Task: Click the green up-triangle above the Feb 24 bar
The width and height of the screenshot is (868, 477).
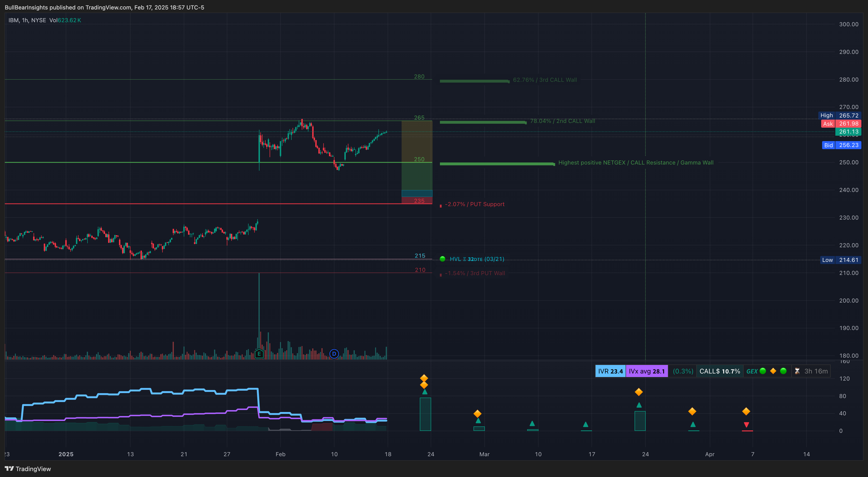Action: 425,392
